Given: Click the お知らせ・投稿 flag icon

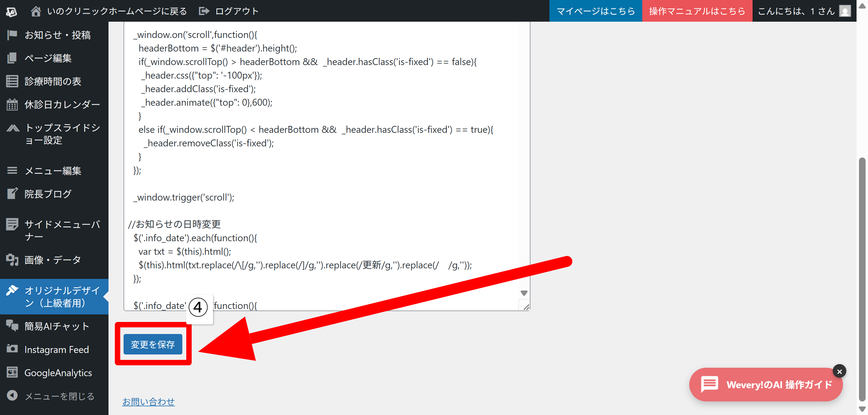Looking at the screenshot, I should (x=12, y=35).
